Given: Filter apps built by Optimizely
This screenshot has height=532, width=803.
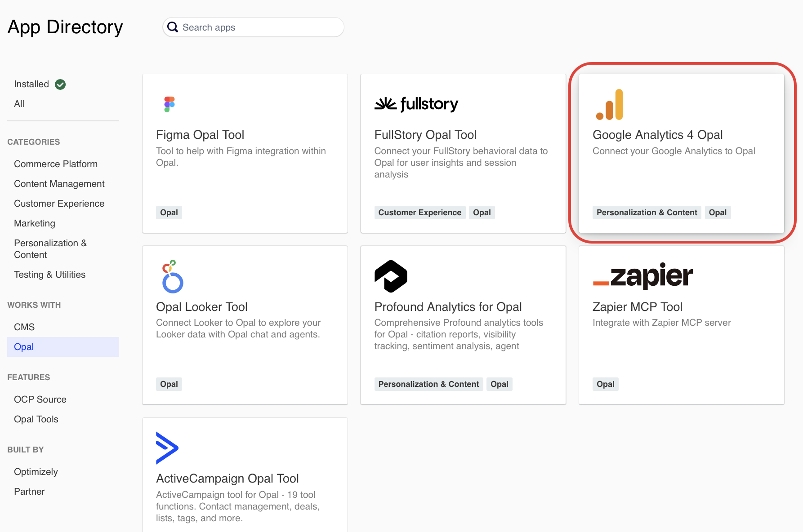Looking at the screenshot, I should [36, 472].
